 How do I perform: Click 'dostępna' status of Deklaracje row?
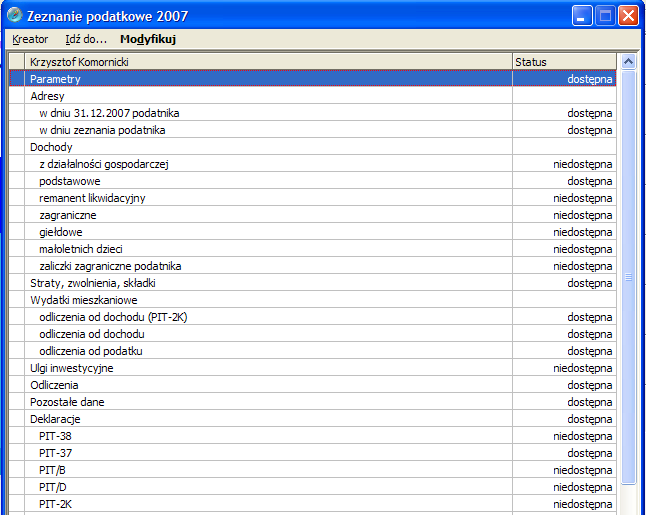pyautogui.click(x=590, y=420)
